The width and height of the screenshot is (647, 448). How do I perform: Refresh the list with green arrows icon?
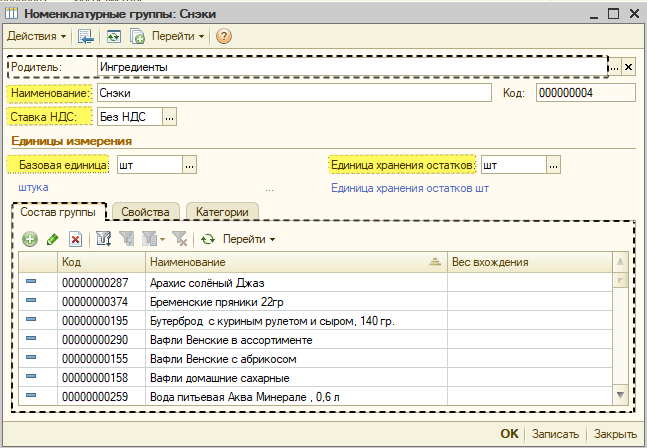(x=208, y=239)
